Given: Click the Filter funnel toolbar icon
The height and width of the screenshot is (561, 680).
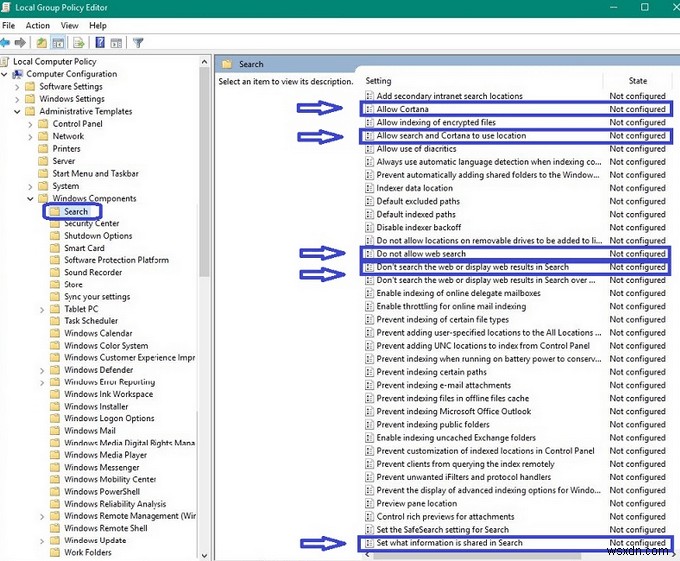Looking at the screenshot, I should pyautogui.click(x=139, y=43).
